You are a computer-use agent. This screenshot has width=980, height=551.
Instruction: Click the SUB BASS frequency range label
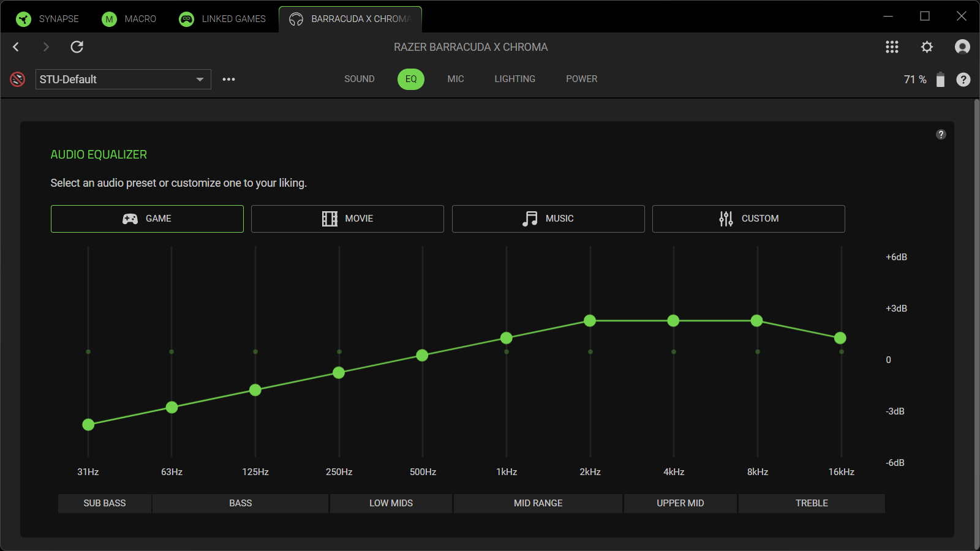(104, 503)
